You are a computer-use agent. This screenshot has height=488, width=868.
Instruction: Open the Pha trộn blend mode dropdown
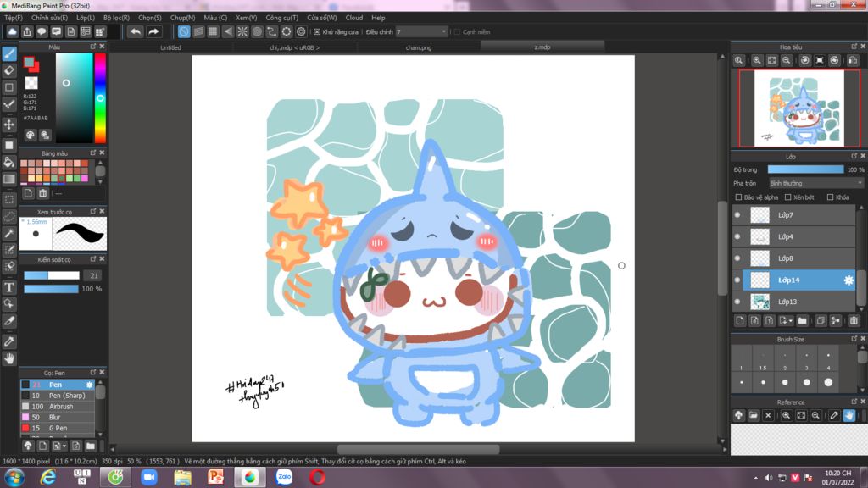pyautogui.click(x=816, y=183)
